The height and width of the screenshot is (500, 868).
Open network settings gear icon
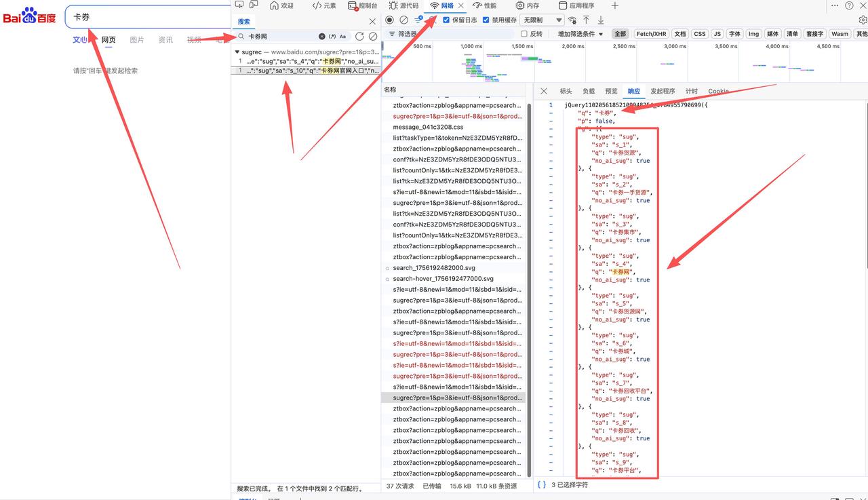tap(863, 20)
